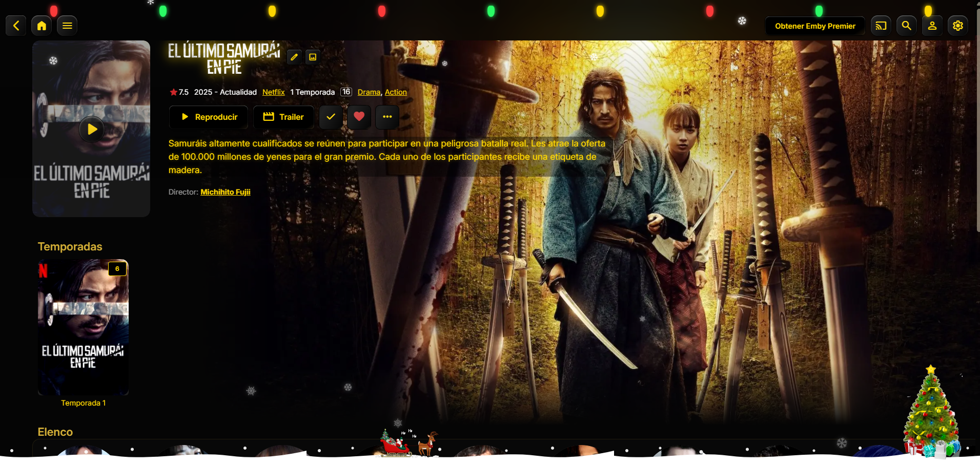Click the Elenco section heading
This screenshot has width=980, height=466.
click(x=55, y=432)
